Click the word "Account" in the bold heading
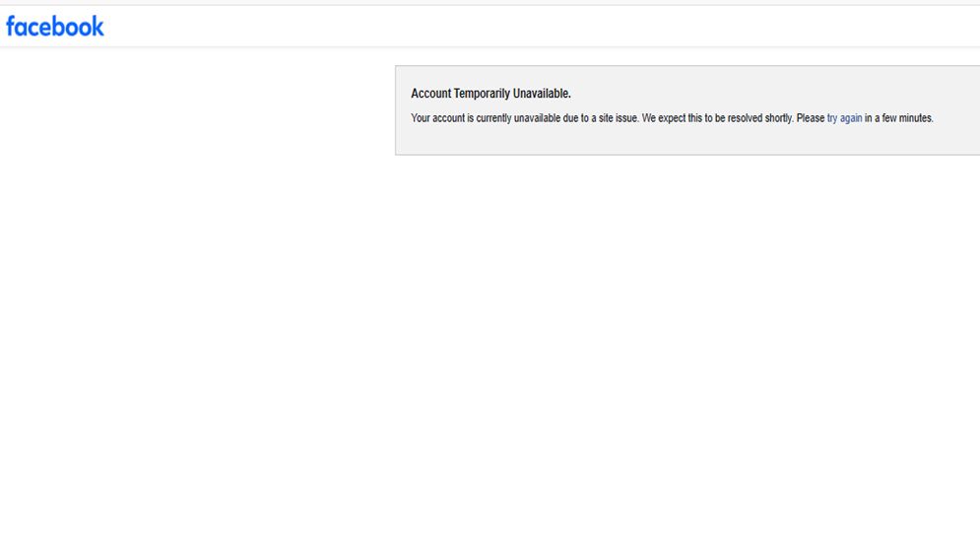Viewport: 980px width, 552px height. (x=431, y=94)
